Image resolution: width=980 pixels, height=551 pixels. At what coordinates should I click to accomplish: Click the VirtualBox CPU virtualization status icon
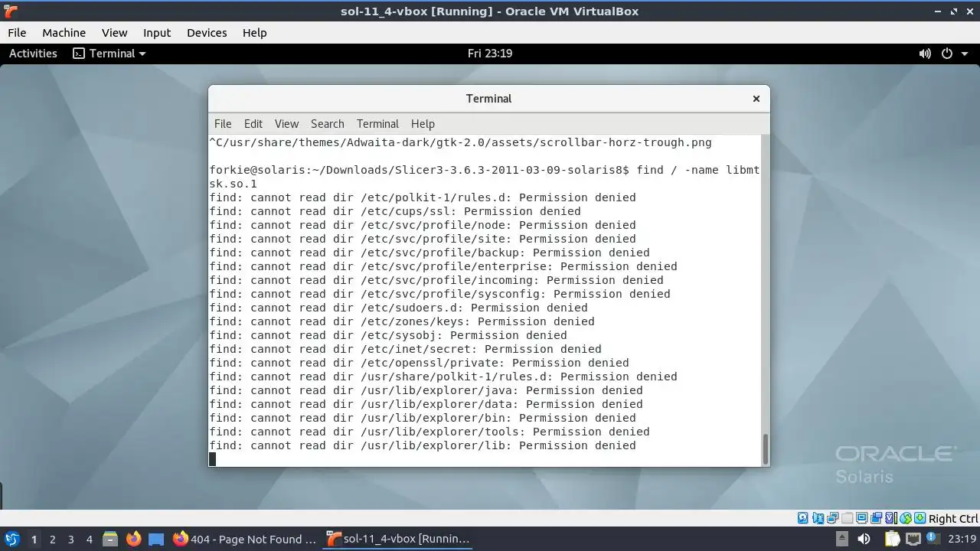pos(891,518)
